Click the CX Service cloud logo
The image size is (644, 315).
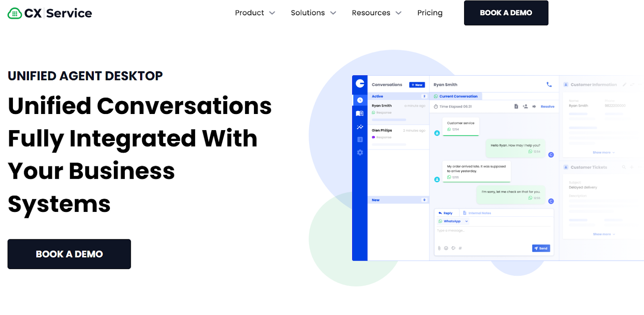coord(15,13)
